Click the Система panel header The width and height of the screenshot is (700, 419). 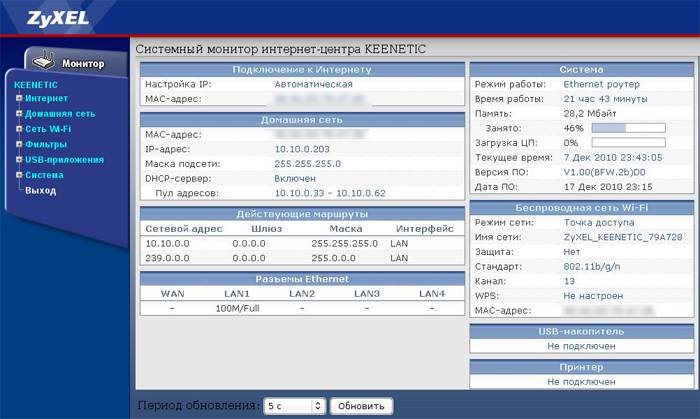coord(582,70)
